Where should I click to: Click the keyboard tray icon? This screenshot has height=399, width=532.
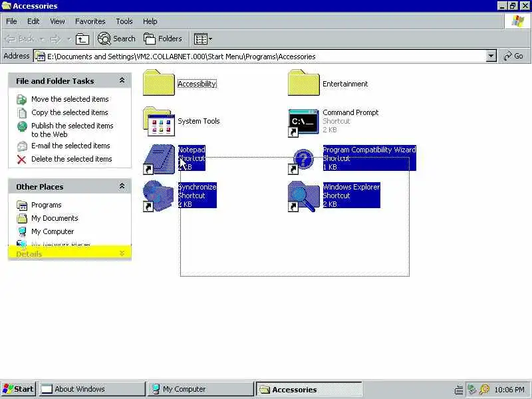(x=459, y=390)
